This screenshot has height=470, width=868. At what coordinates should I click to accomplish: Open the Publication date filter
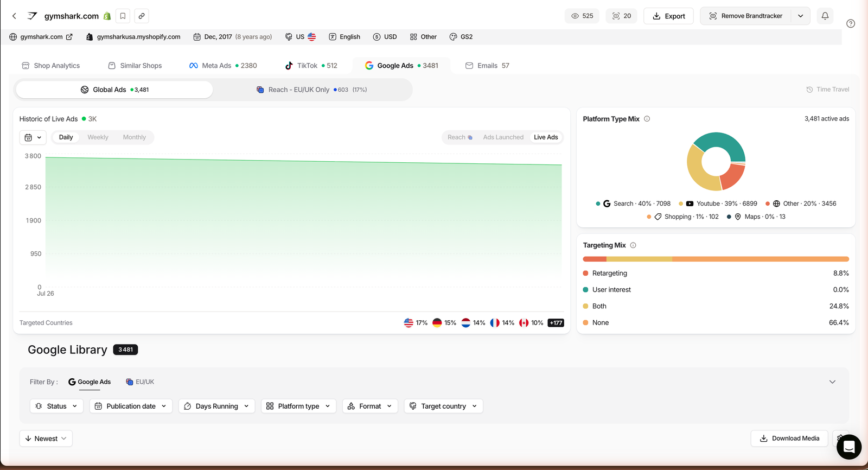tap(131, 406)
